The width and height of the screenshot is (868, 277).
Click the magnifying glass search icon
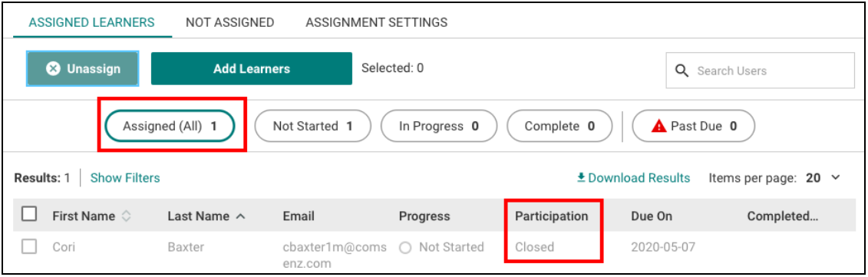[683, 71]
